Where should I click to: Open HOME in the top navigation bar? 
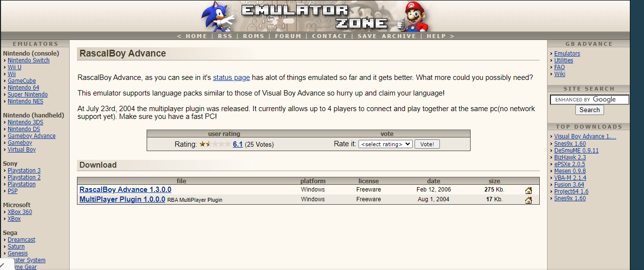click(x=196, y=36)
